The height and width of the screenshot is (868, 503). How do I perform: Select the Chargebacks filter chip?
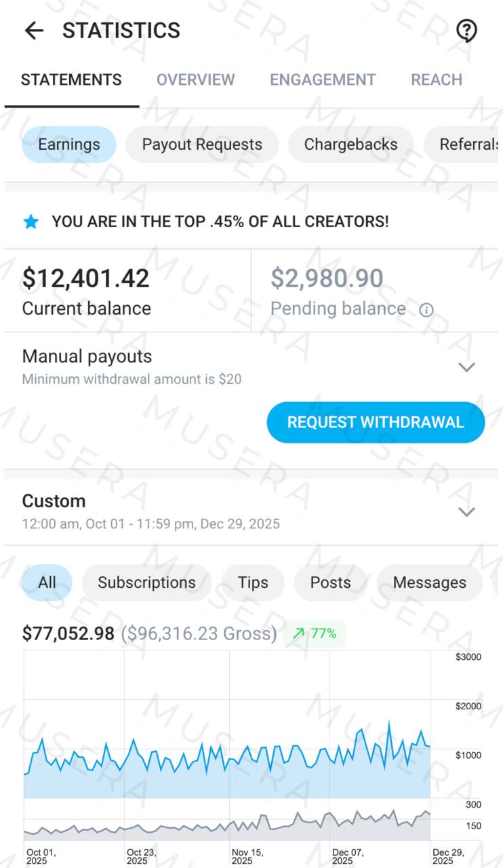(350, 144)
